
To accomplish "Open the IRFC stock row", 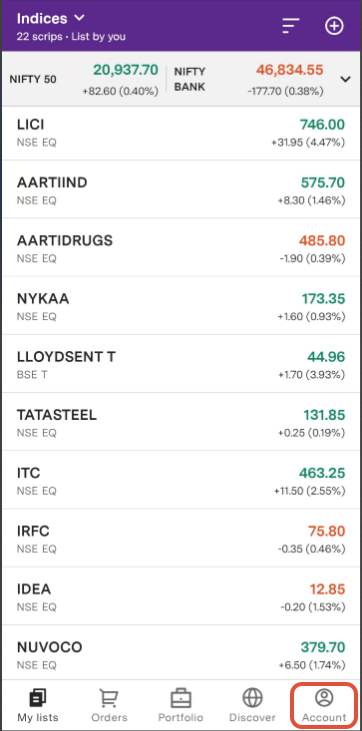I will click(x=181, y=539).
